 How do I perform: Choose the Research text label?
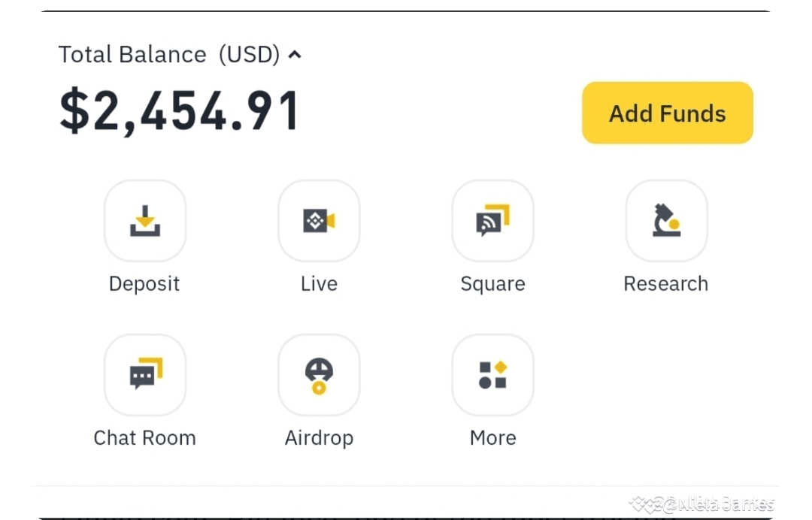(666, 284)
